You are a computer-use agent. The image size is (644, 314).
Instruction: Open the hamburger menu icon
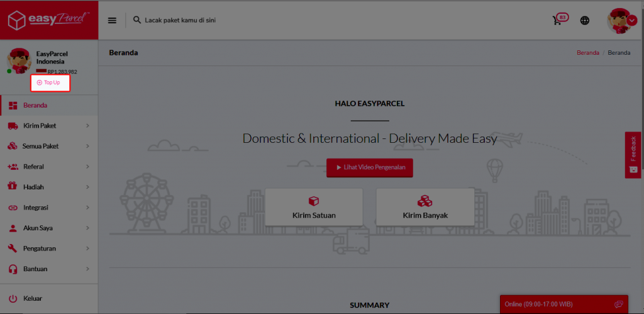(x=113, y=20)
